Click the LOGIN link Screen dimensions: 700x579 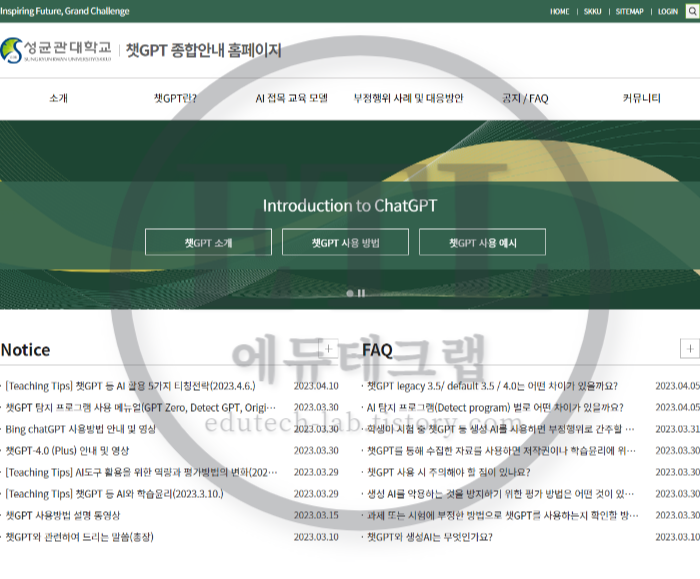[x=668, y=12]
